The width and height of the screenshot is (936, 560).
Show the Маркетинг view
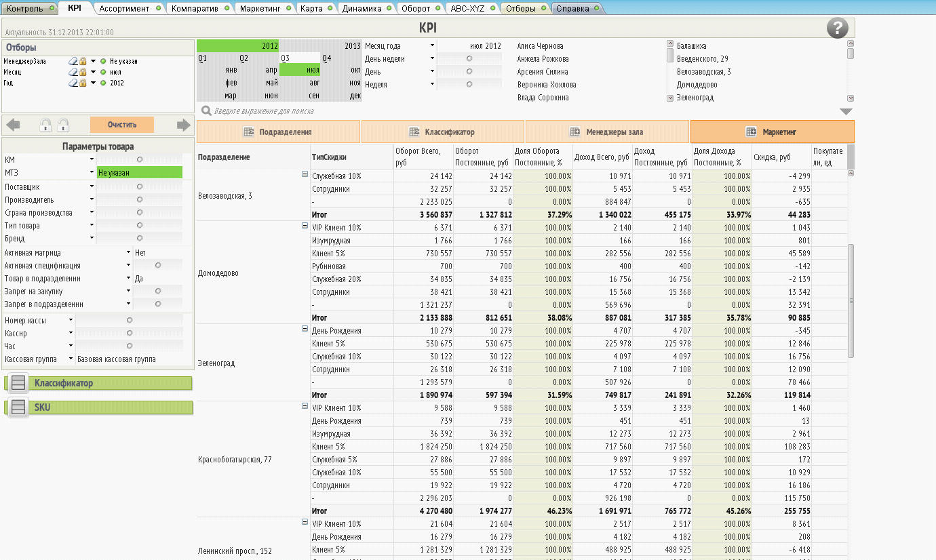(x=773, y=132)
